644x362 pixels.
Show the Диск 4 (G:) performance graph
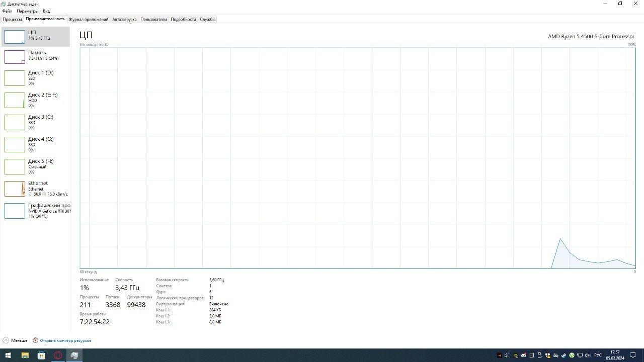click(x=36, y=144)
